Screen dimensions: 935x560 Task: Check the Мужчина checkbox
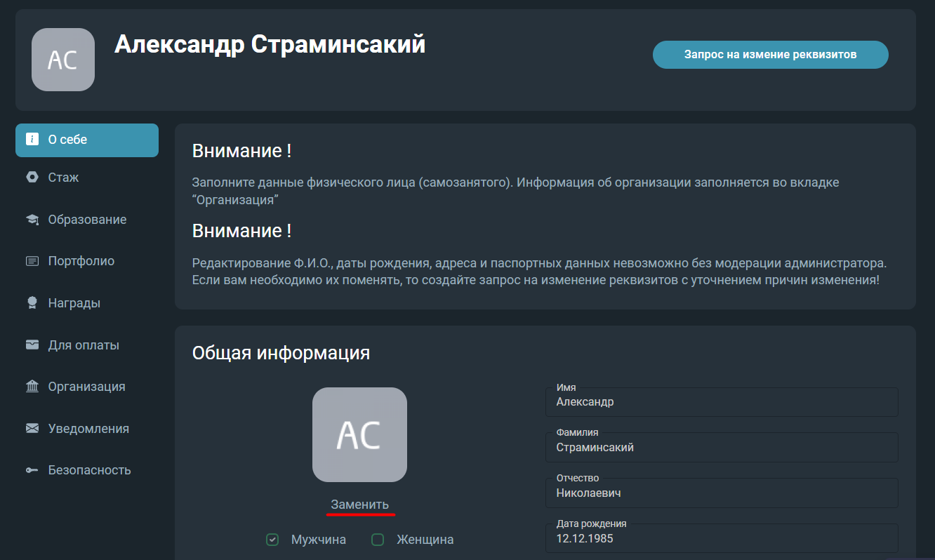click(272, 540)
